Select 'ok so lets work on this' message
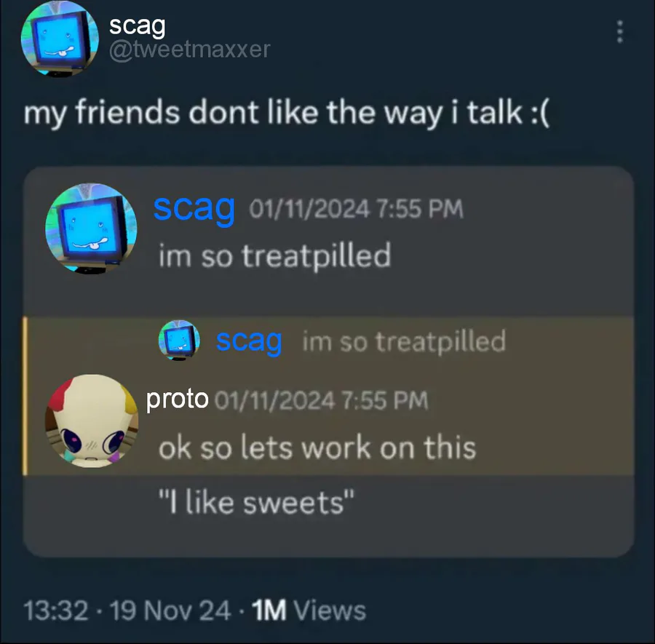 click(317, 448)
